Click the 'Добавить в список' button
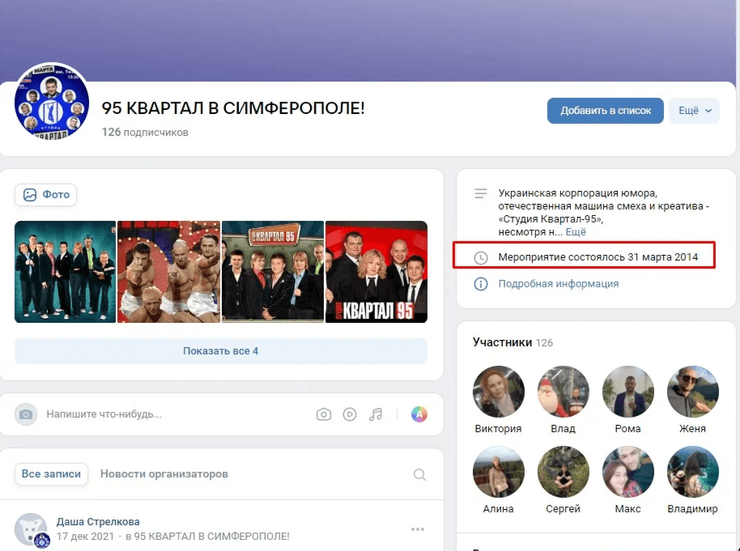The width and height of the screenshot is (740, 551). pyautogui.click(x=605, y=110)
